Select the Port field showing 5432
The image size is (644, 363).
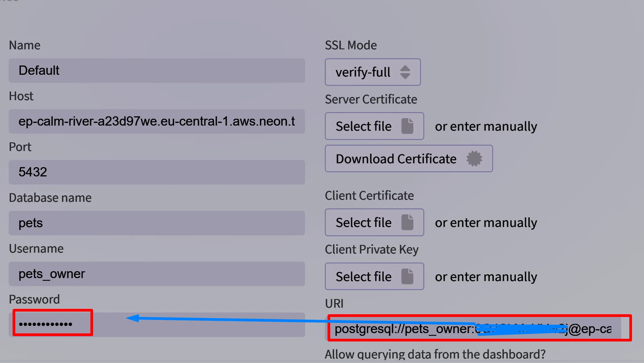point(157,172)
